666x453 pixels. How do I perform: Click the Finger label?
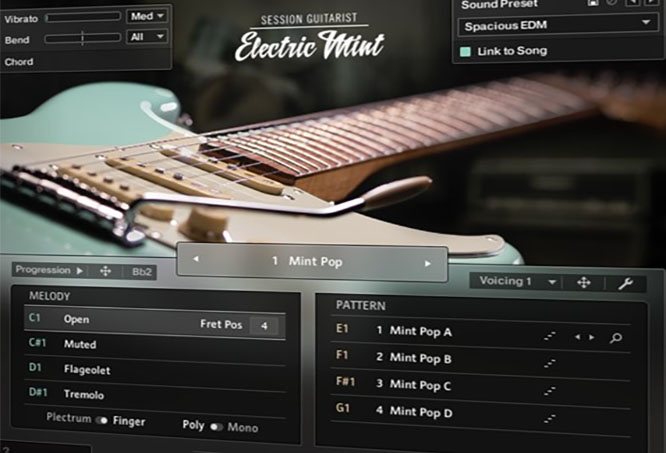click(129, 421)
